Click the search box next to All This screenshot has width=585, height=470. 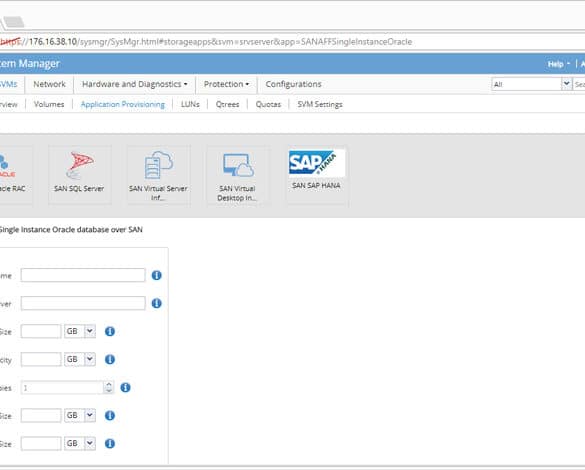pyautogui.click(x=579, y=84)
